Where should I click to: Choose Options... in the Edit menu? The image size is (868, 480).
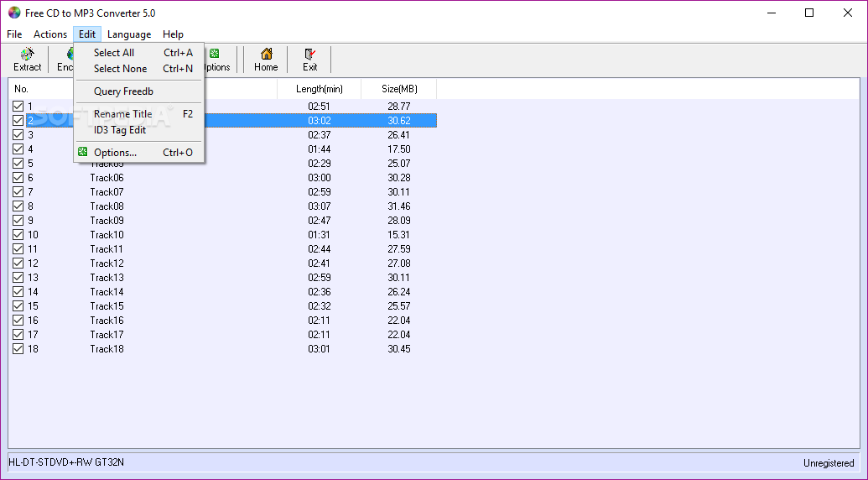point(139,152)
